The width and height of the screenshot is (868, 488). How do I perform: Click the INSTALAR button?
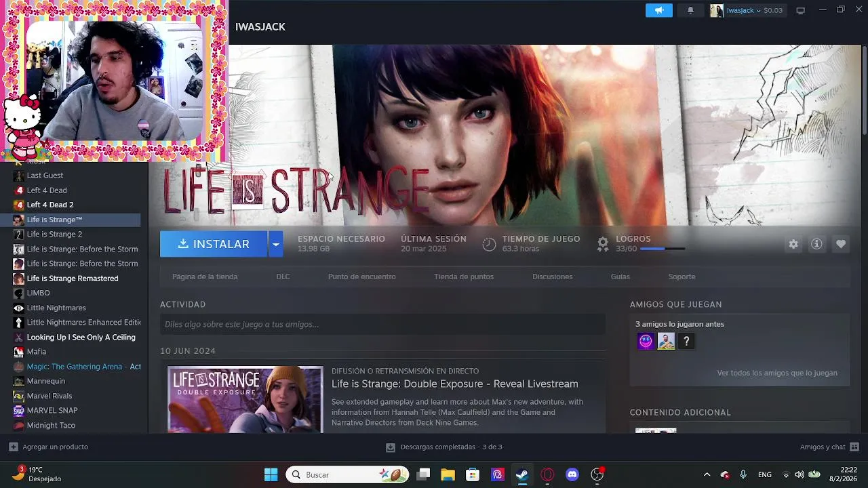tap(214, 244)
